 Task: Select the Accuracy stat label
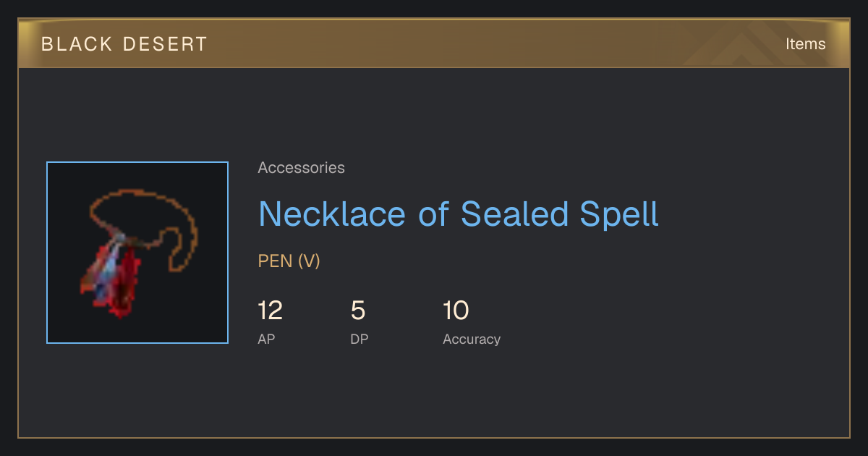[x=472, y=339]
